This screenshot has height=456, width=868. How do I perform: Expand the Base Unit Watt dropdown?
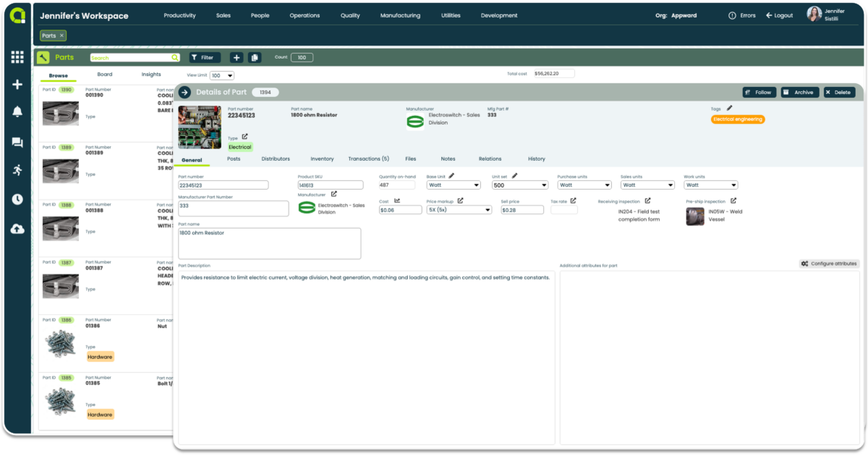[453, 185]
